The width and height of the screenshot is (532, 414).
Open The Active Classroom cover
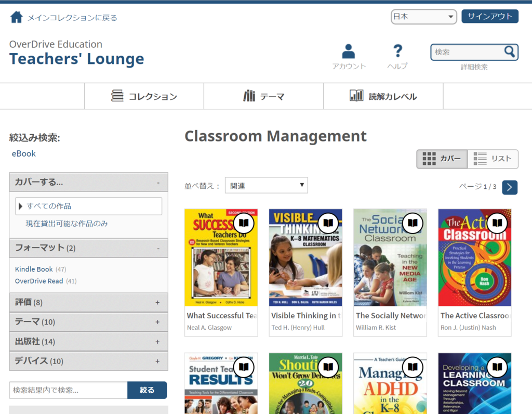[475, 257]
